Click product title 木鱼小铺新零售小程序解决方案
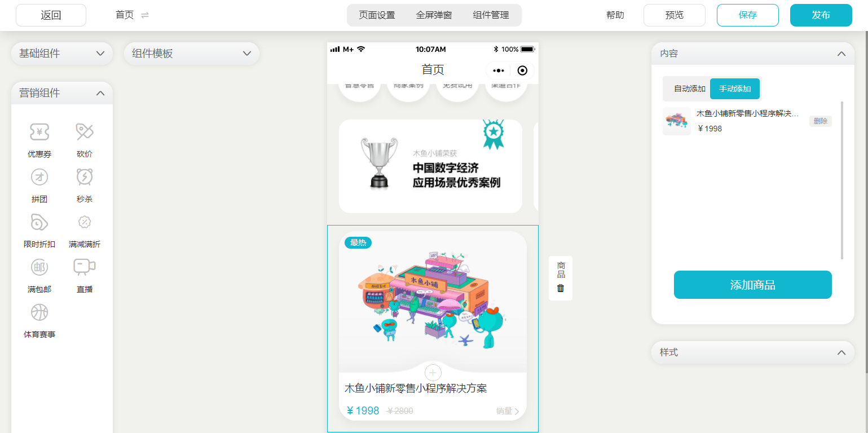Viewport: 868px width, 433px height. [416, 388]
